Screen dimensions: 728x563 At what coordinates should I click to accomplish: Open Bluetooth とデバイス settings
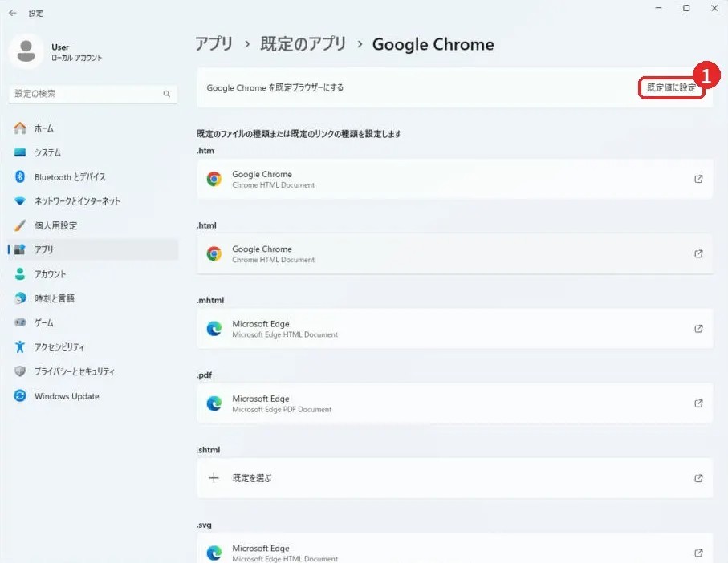tap(93, 176)
